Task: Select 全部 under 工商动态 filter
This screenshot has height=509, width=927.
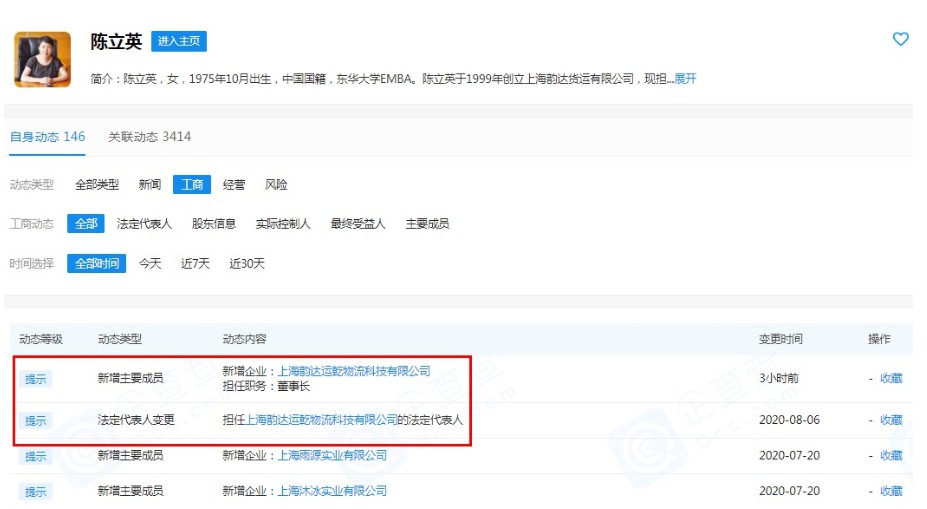Action: coord(86,223)
